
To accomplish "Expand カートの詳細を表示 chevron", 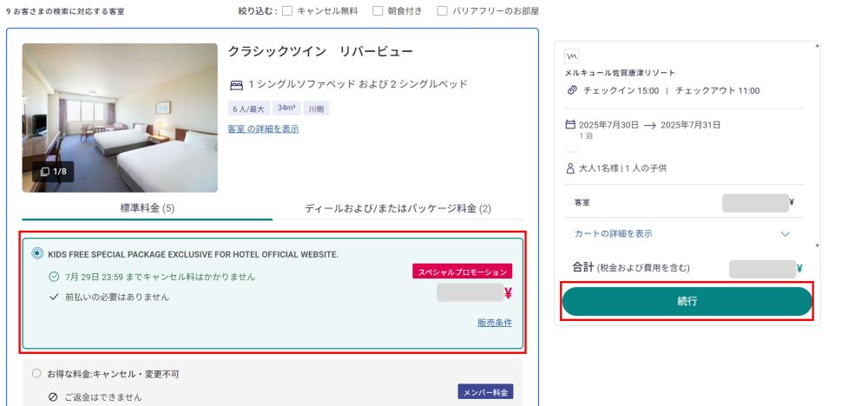I will click(785, 234).
